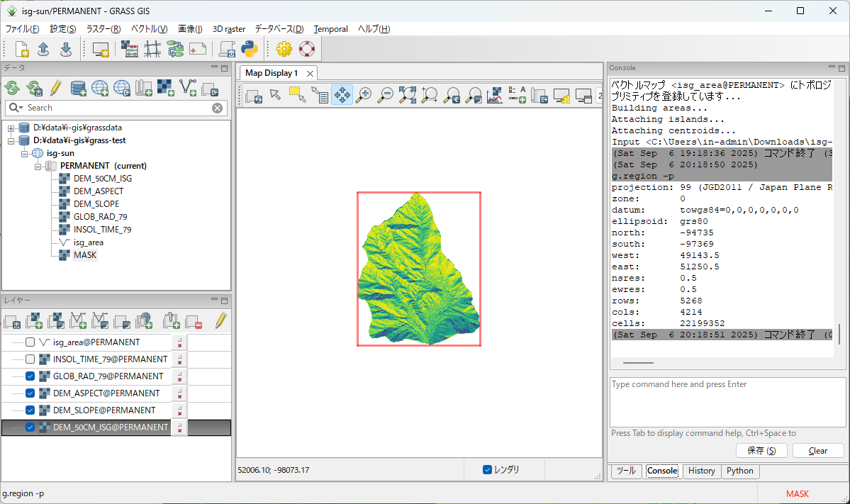Click the red MASK status button

798,493
